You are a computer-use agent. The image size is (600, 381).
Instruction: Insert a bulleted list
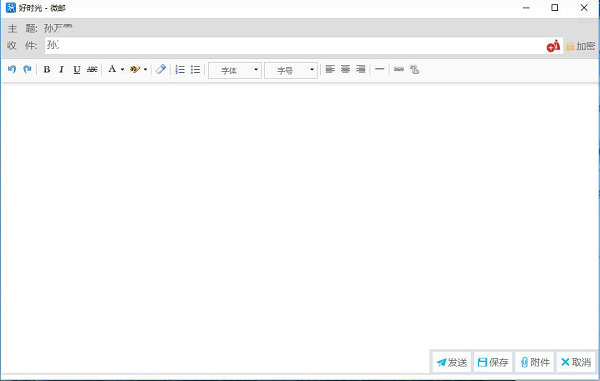pyautogui.click(x=196, y=69)
